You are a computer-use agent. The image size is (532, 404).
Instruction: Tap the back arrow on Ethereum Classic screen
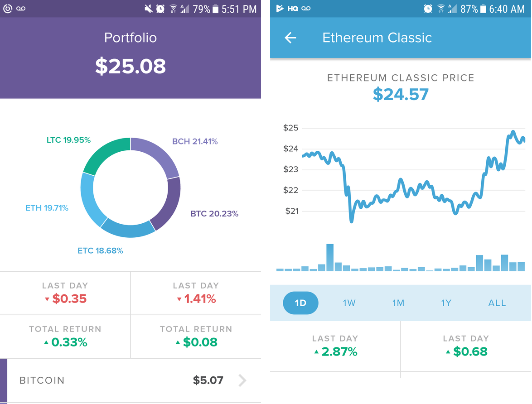click(290, 38)
